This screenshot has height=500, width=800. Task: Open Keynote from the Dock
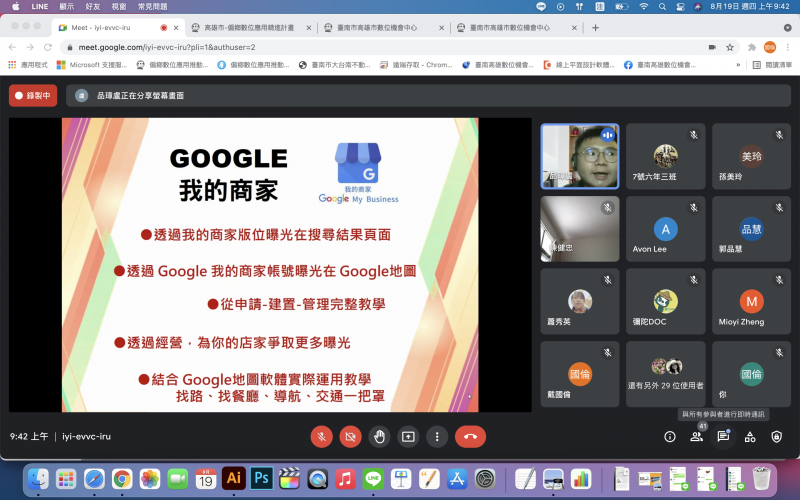point(402,479)
